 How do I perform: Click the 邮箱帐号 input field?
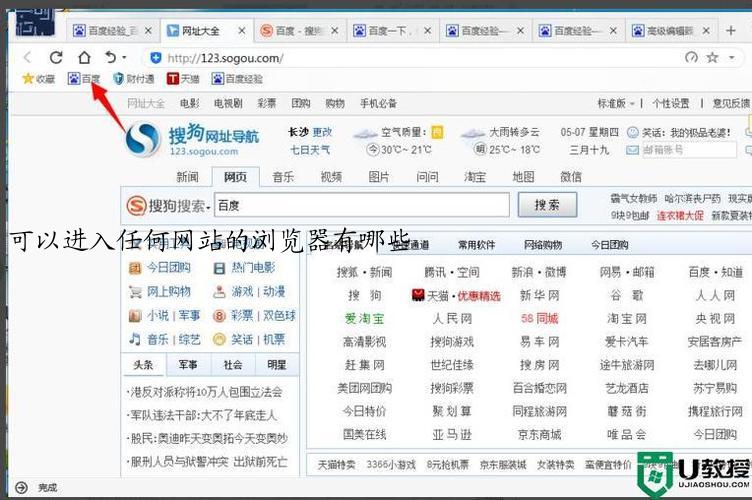pyautogui.click(x=689, y=150)
